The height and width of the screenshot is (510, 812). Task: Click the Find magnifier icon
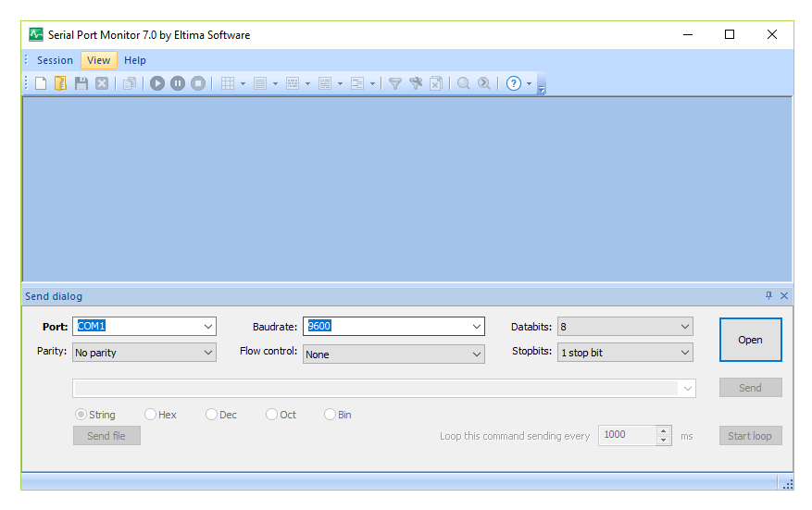pos(464,83)
